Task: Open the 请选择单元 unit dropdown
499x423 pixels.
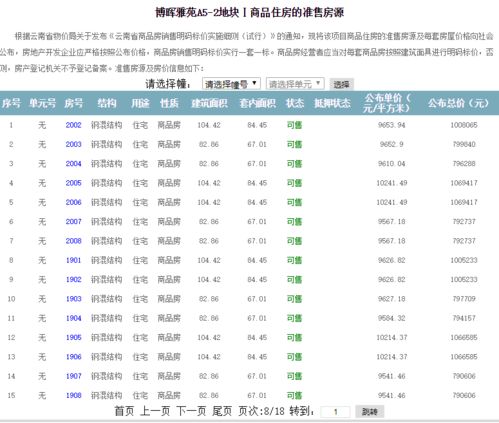Action: [x=295, y=84]
